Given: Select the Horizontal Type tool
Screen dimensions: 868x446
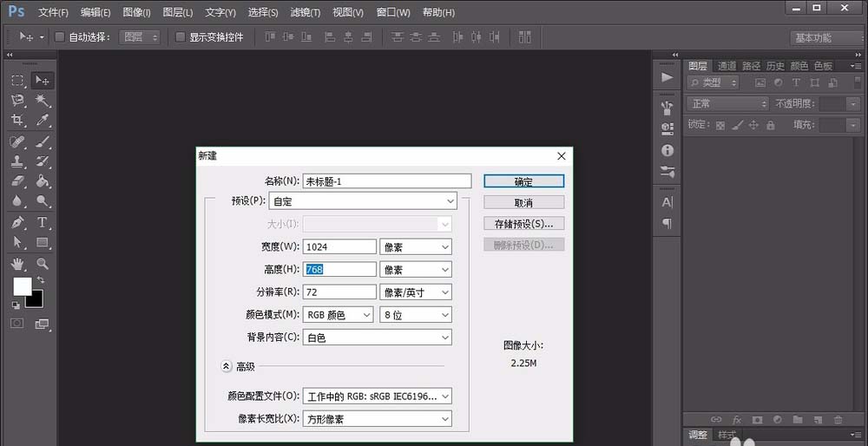Looking at the screenshot, I should (x=42, y=222).
